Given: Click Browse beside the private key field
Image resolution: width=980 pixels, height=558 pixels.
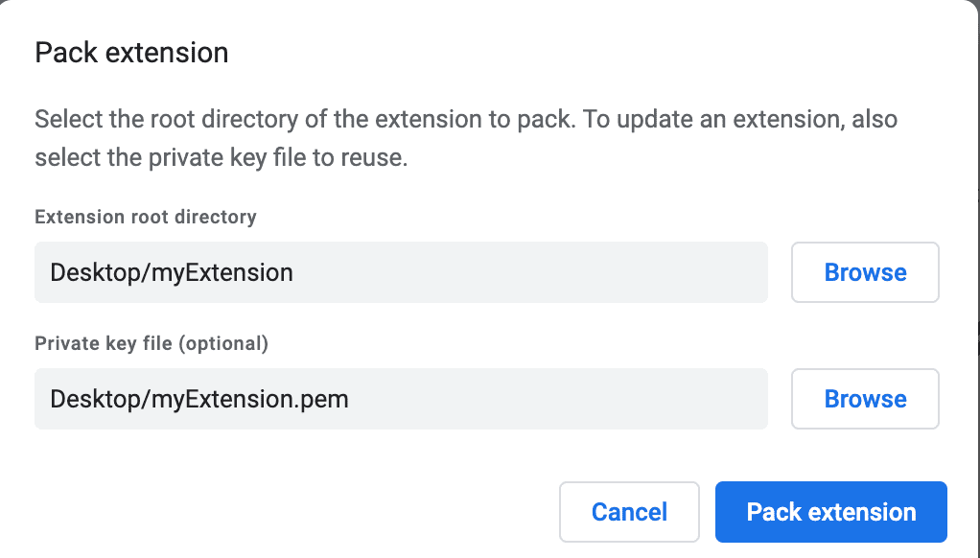Looking at the screenshot, I should click(x=864, y=399).
